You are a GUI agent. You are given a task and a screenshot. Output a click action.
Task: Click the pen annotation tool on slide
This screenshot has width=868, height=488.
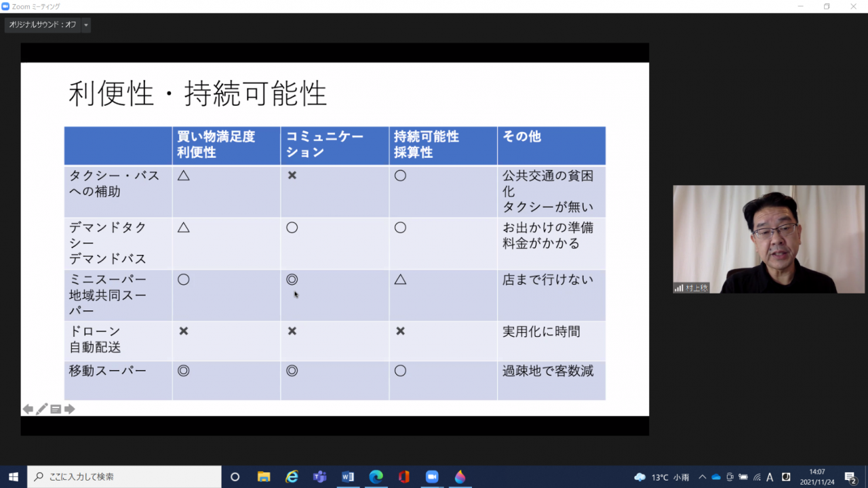42,409
